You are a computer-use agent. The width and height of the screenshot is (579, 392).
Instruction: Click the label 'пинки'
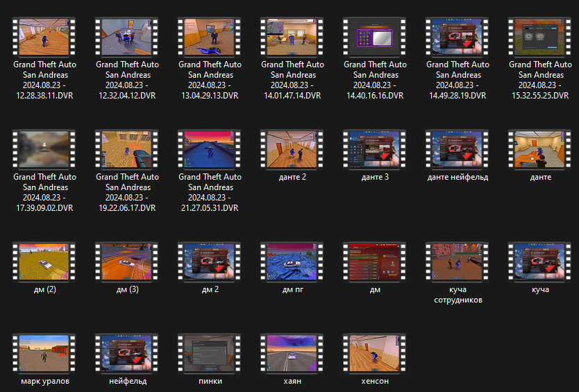(x=210, y=382)
